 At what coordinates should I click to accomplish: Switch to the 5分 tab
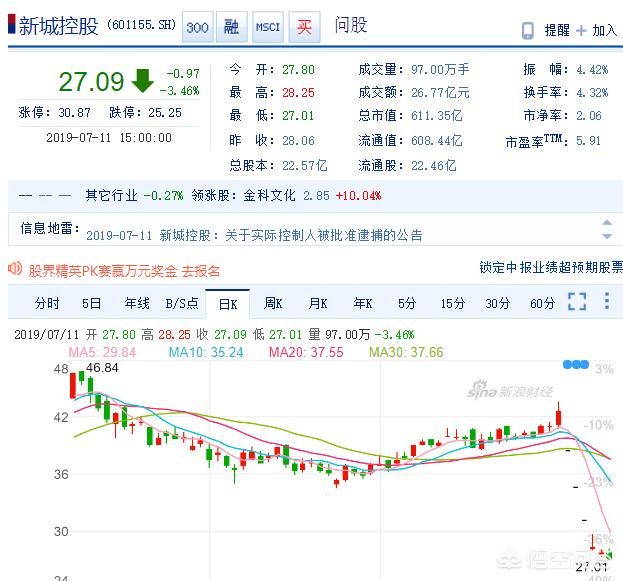(407, 304)
